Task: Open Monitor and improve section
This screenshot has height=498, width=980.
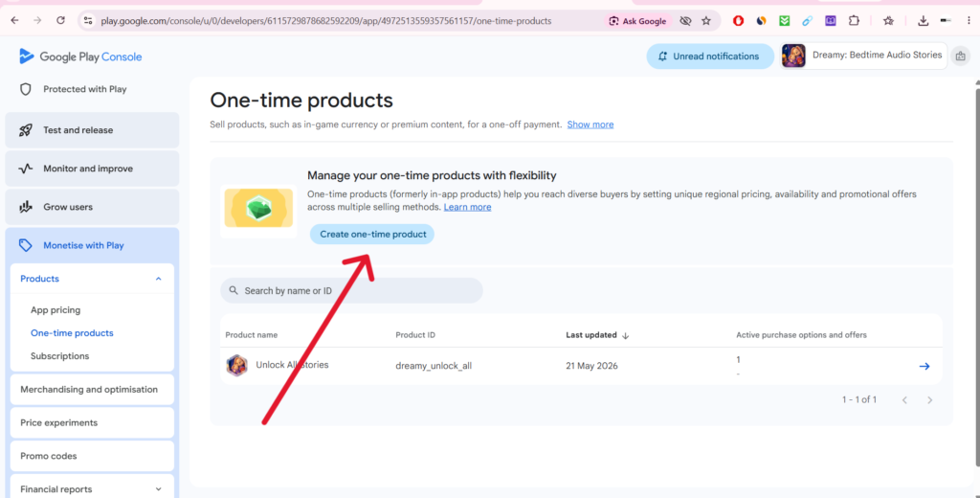Action: (x=92, y=169)
